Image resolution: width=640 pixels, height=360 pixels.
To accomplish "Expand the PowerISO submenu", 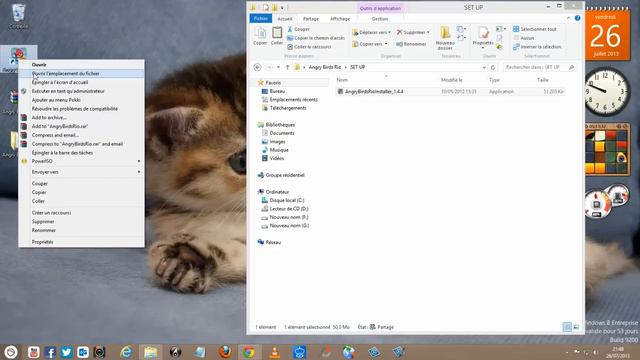I will click(81, 161).
